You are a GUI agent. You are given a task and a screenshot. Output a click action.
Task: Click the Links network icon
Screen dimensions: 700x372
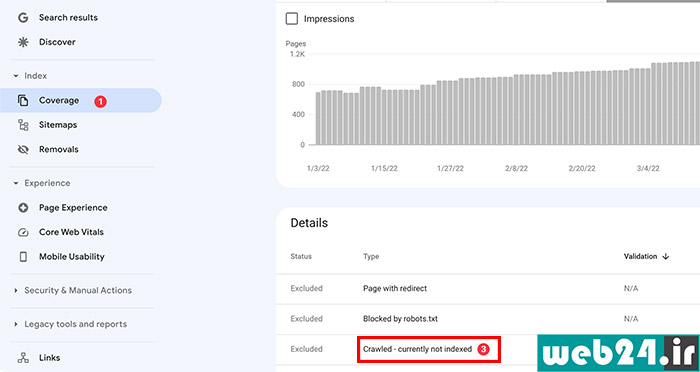click(23, 358)
